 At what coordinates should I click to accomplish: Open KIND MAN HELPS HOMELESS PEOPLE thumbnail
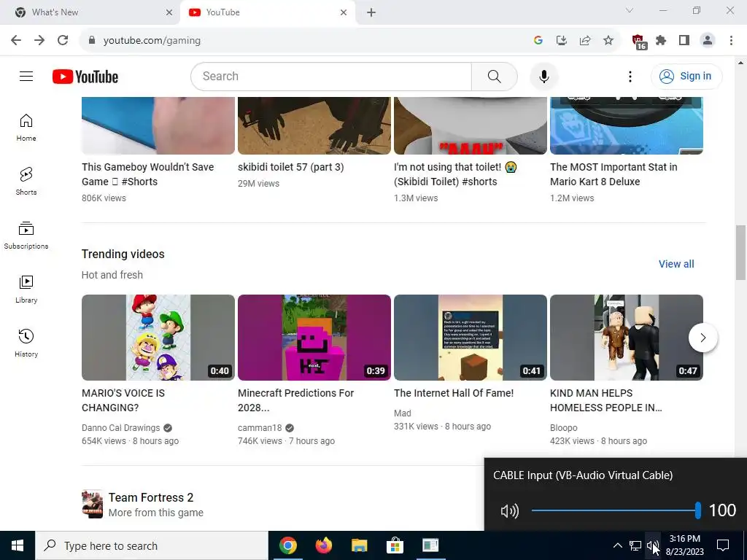(627, 338)
